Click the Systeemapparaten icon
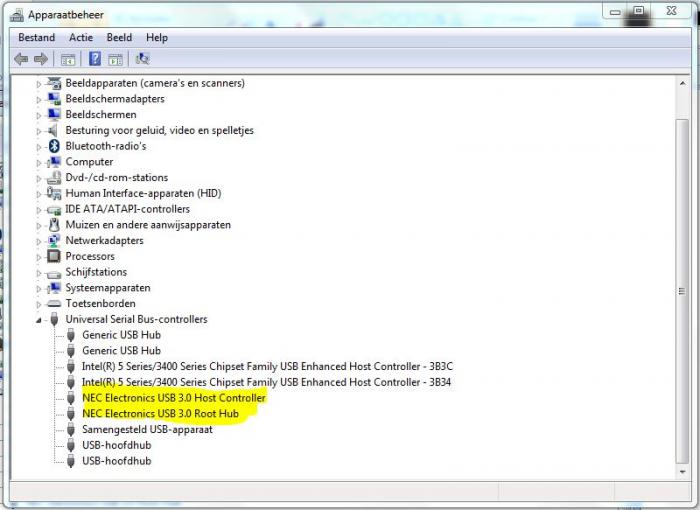This screenshot has width=700, height=510. pyautogui.click(x=54, y=288)
